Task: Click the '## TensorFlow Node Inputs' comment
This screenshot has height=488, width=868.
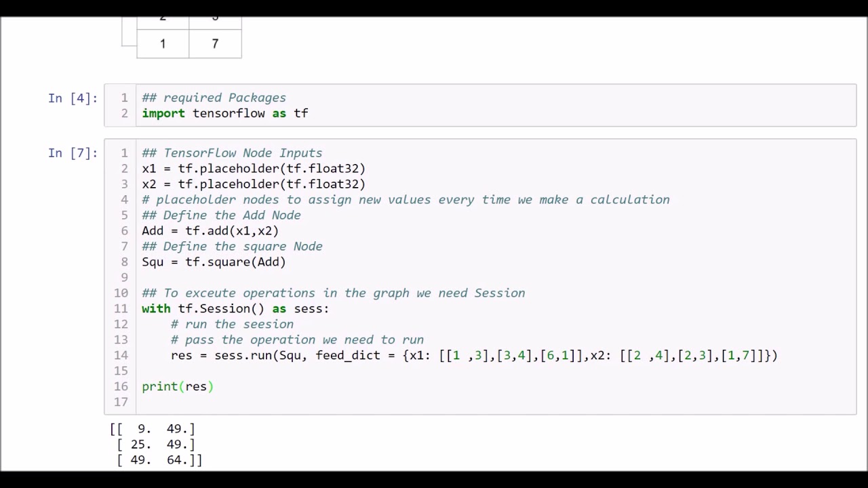Action: [232, 152]
